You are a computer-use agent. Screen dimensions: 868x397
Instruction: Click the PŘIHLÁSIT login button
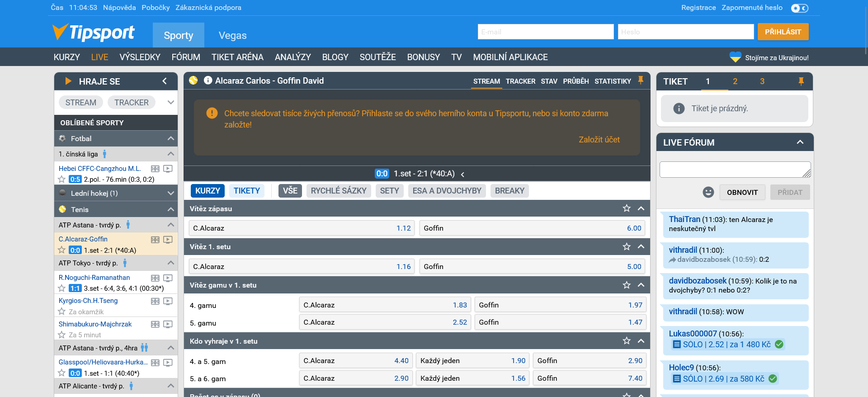coord(783,32)
